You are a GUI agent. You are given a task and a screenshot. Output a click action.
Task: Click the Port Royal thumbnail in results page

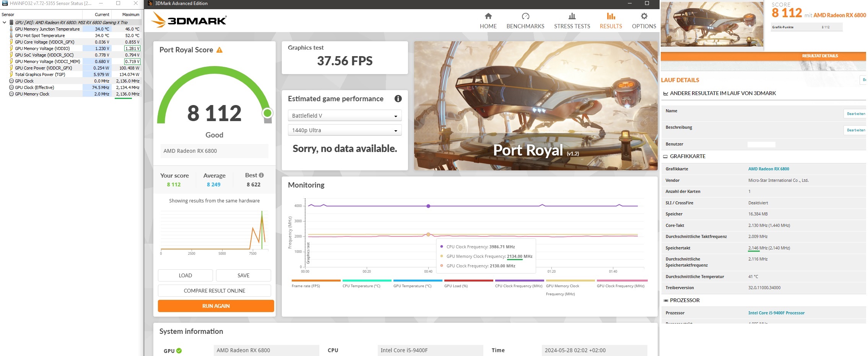pos(712,24)
